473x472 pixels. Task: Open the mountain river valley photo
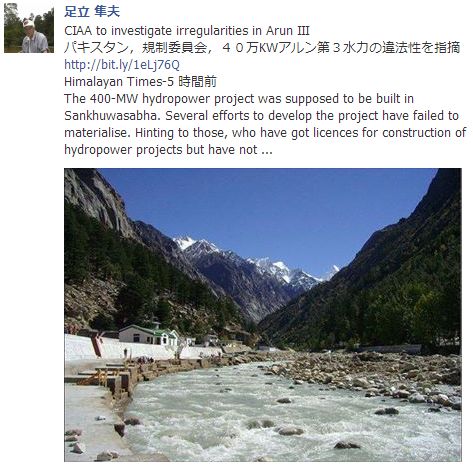(263, 315)
